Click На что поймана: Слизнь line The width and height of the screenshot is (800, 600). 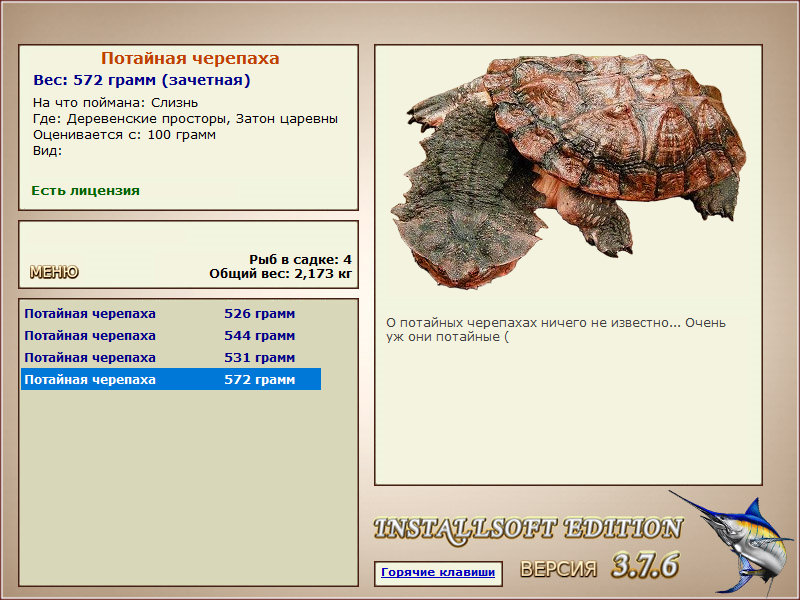[115, 103]
